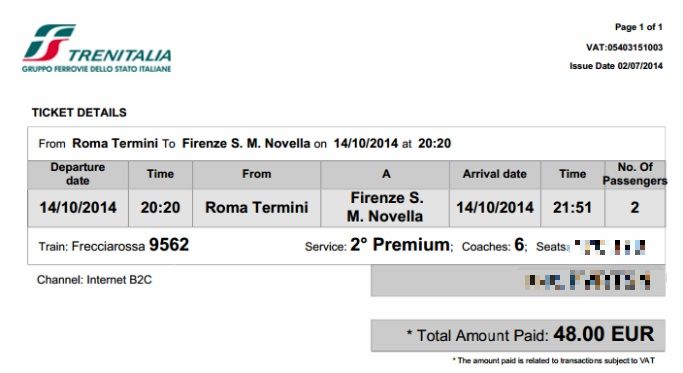The image size is (683, 373).
Task: Select the departure time 20:20 cell
Action: point(160,208)
